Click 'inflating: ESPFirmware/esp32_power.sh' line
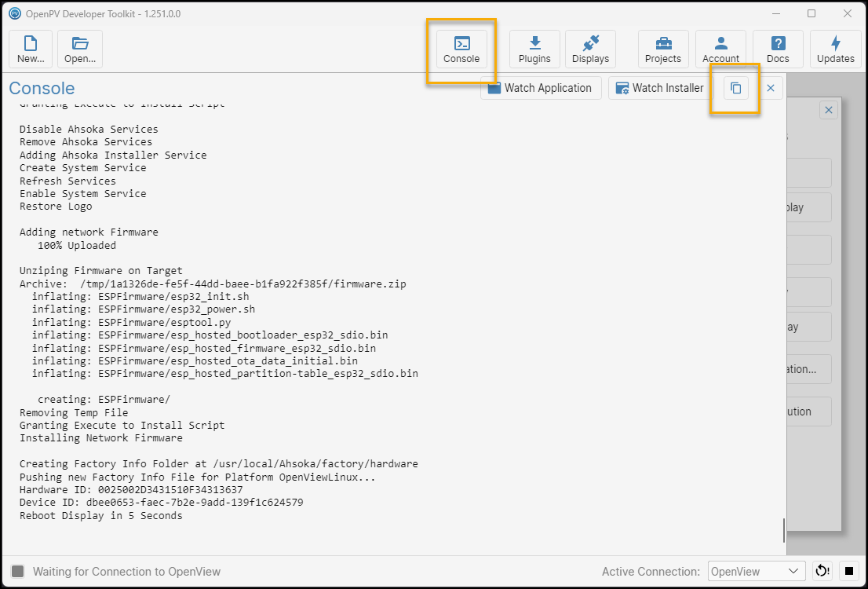Viewport: 868px width, 589px height. (x=144, y=309)
